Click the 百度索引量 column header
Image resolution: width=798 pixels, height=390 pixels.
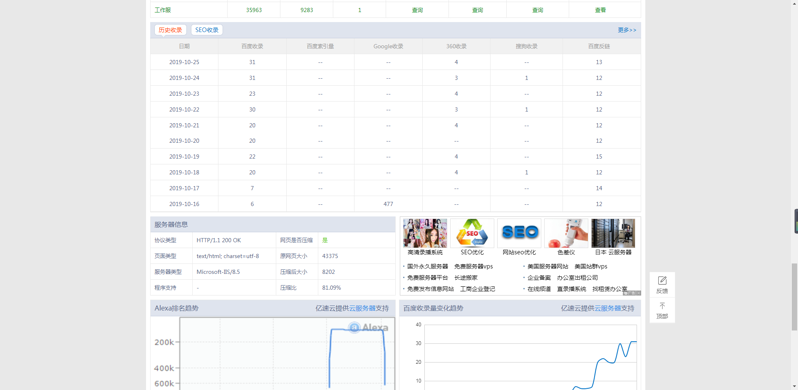(x=320, y=46)
